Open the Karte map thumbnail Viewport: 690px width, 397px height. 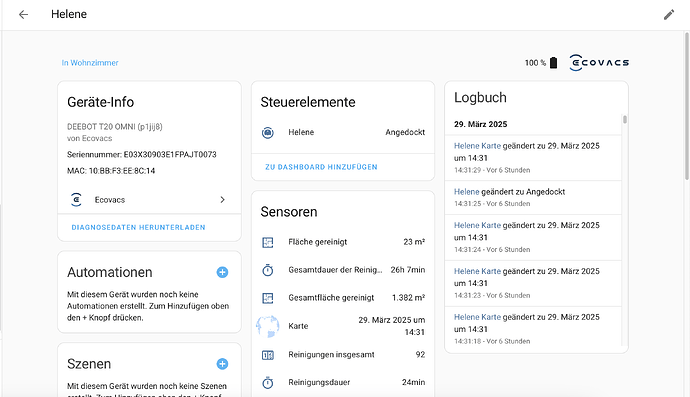(x=268, y=326)
